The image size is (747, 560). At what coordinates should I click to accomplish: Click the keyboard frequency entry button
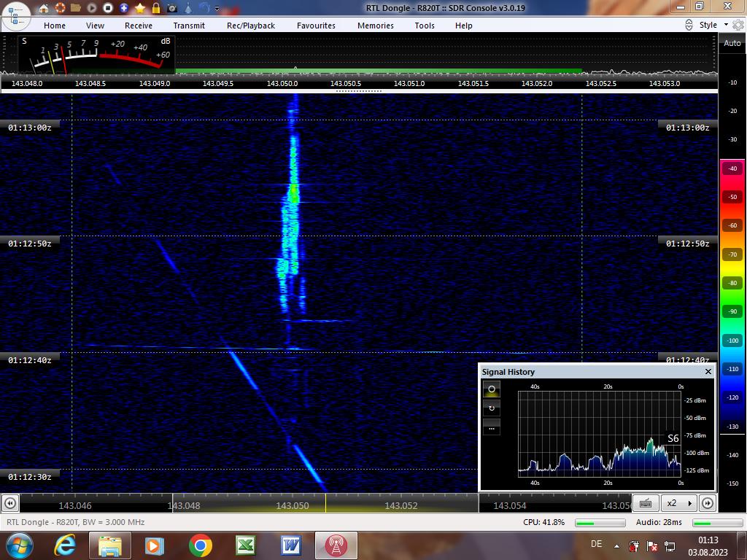click(x=646, y=503)
